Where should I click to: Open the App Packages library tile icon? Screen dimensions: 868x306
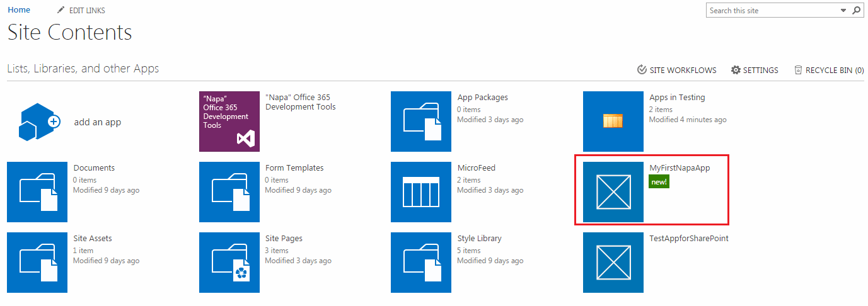(x=421, y=122)
